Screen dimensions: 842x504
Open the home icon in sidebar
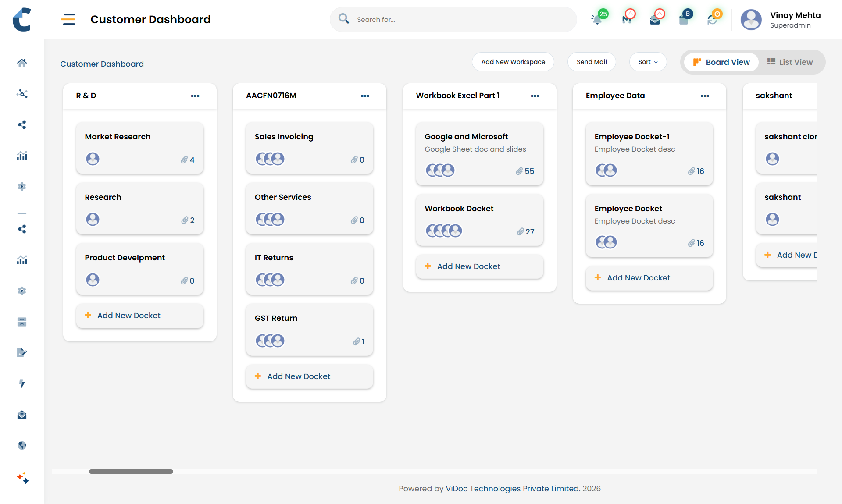click(x=22, y=63)
